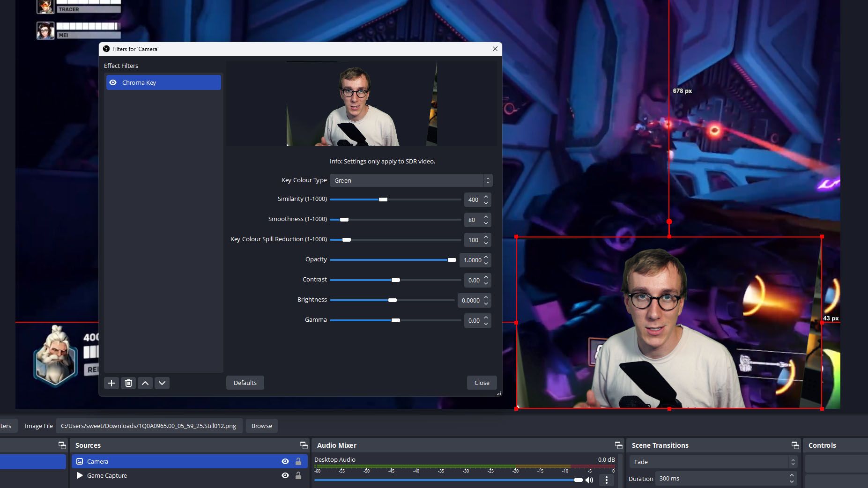Increase the Similarity value with up arrow
Viewport: 868px width, 488px height.
[x=486, y=197]
